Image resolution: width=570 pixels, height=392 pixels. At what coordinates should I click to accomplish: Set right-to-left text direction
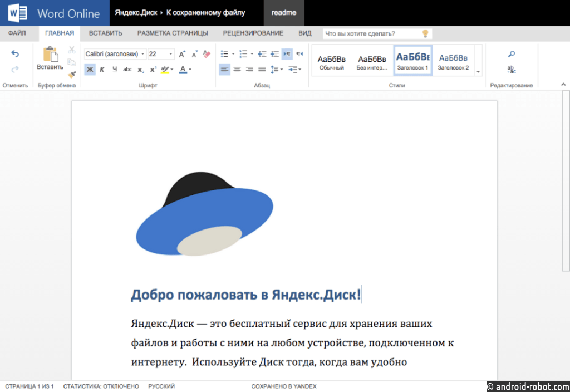[299, 54]
